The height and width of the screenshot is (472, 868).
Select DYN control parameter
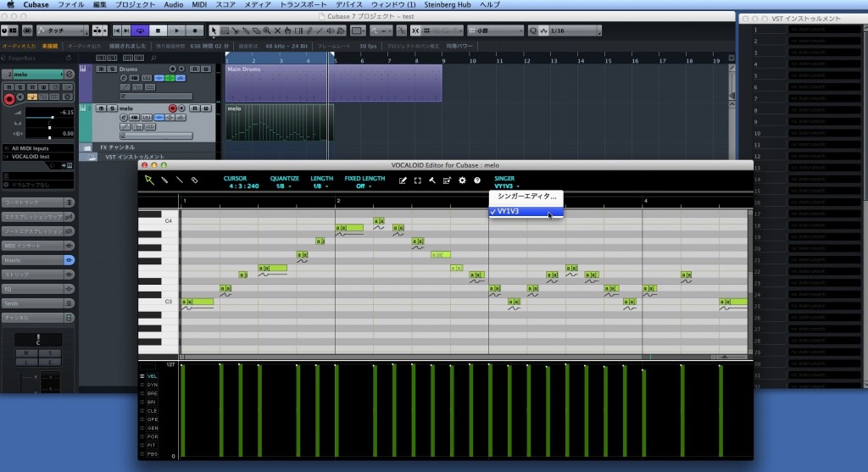pos(152,385)
